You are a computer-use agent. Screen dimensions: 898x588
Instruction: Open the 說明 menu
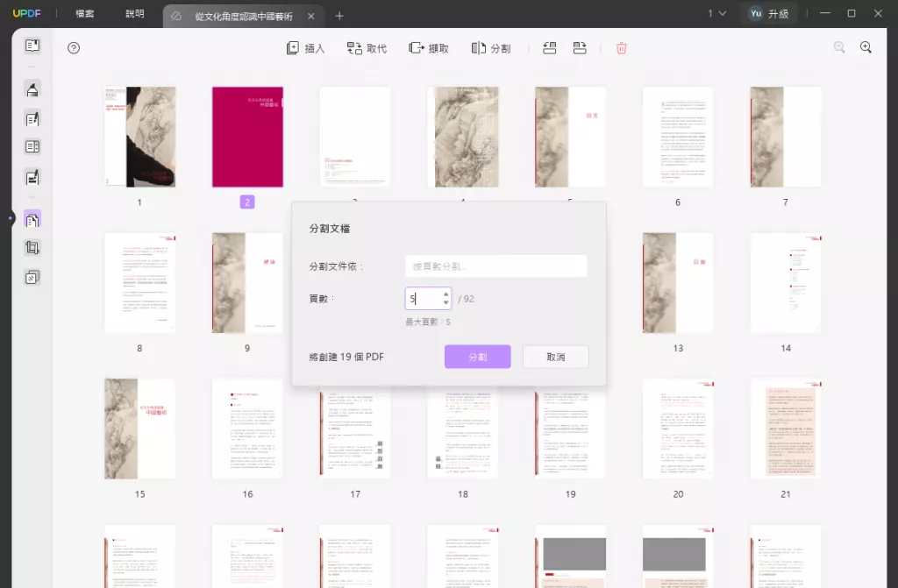tap(135, 14)
